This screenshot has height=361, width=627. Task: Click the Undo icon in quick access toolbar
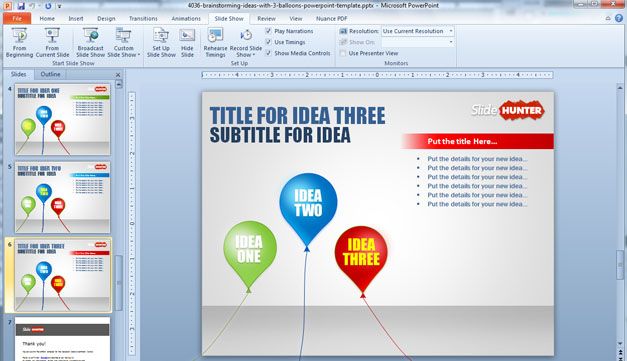(32, 6)
